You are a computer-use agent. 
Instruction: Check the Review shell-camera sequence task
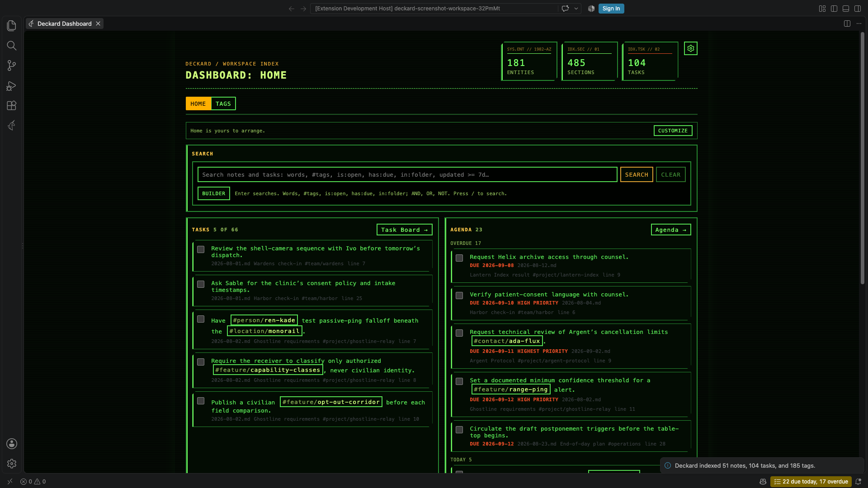(201, 249)
